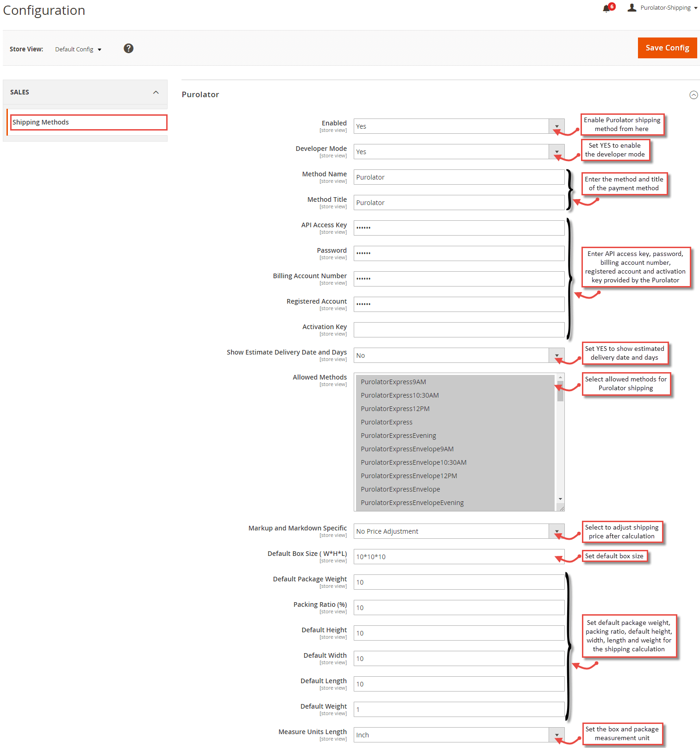Screen dimensions: 700x748
Task: Open Markup and Markdown Specific dropdown
Action: [x=459, y=531]
